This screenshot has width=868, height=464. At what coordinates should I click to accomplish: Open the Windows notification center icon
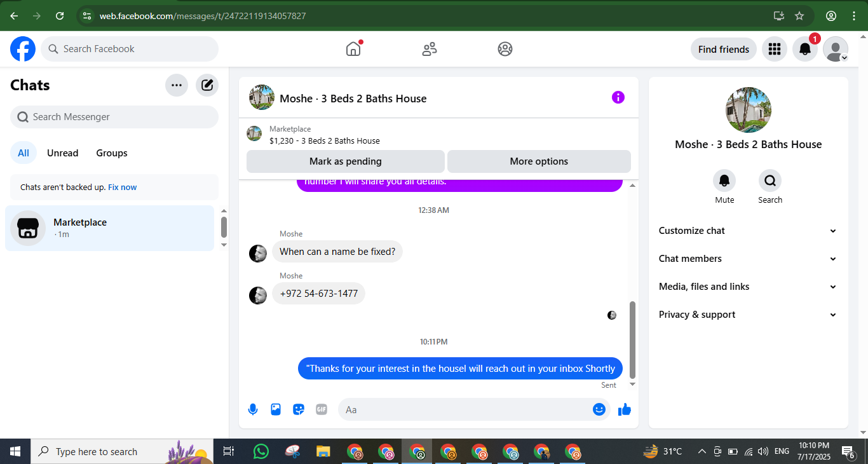tap(850, 452)
